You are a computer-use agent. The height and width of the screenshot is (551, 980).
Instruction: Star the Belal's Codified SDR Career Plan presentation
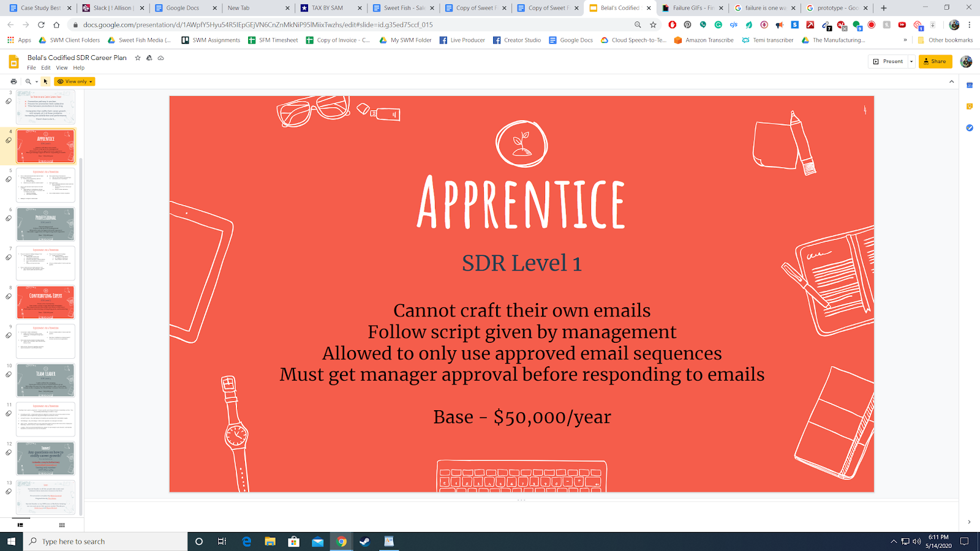pyautogui.click(x=138, y=58)
